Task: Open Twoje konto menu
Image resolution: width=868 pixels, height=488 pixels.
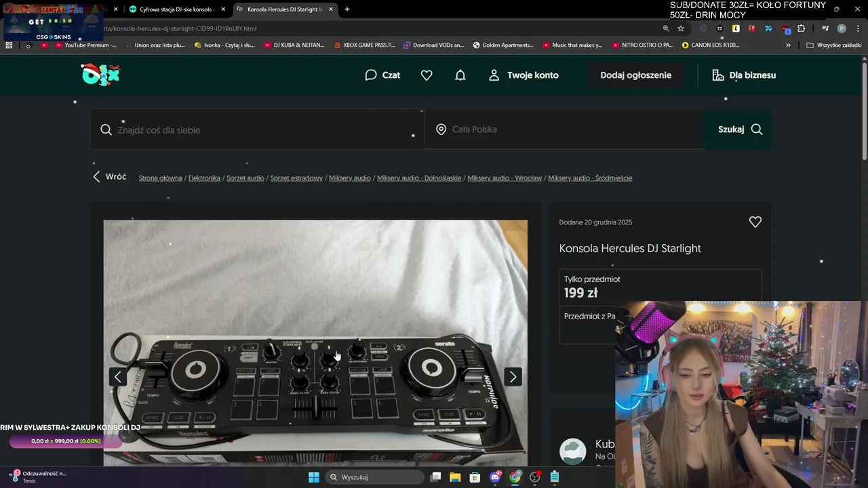Action: click(524, 75)
